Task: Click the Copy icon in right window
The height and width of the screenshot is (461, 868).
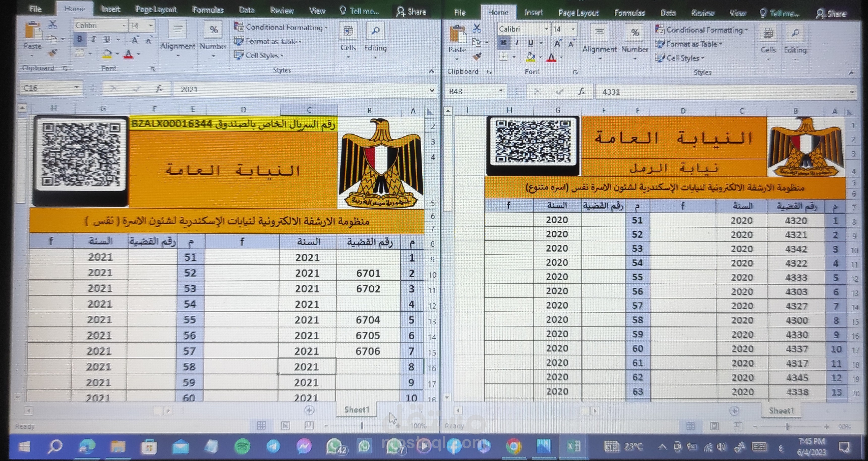Action: (x=476, y=42)
